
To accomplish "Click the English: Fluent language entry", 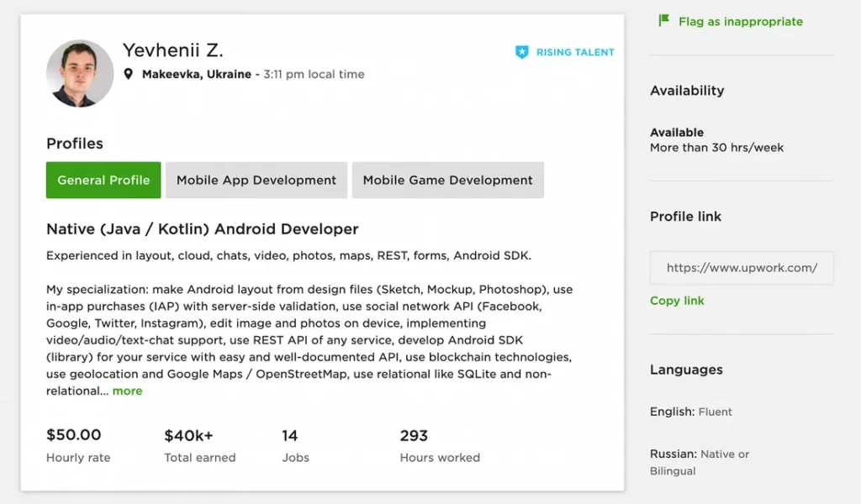I will 691,412.
